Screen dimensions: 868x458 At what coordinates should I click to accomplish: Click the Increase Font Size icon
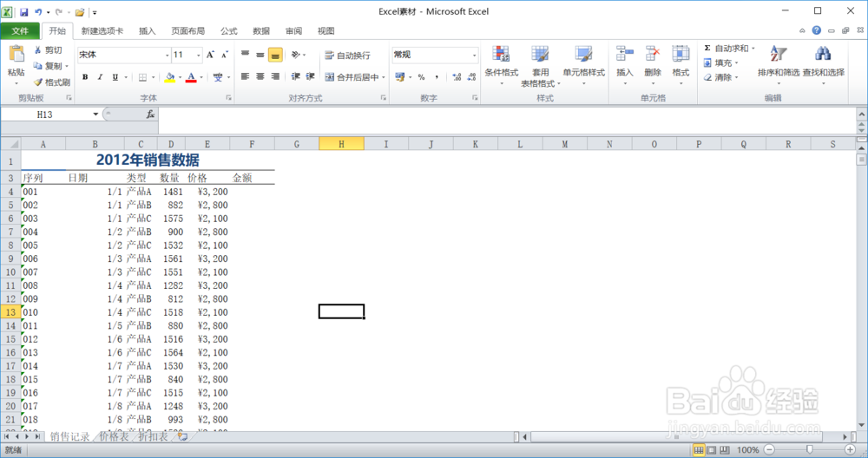pyautogui.click(x=210, y=54)
